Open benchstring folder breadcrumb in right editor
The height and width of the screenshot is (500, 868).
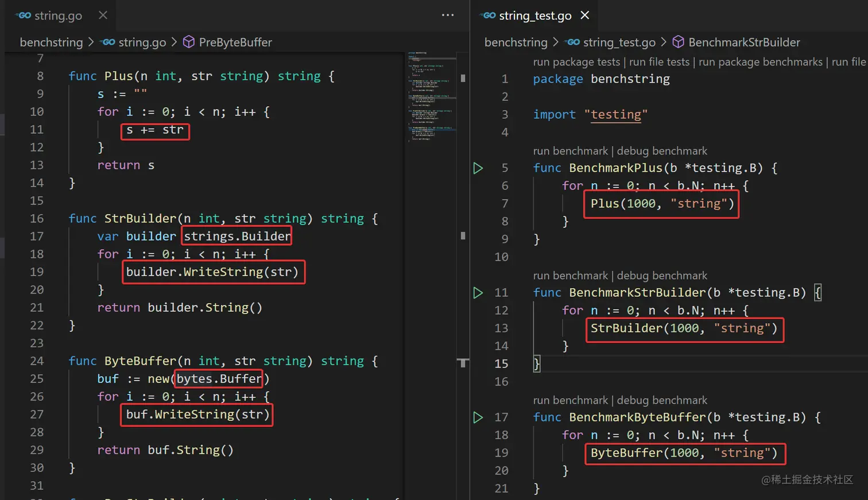tap(516, 42)
